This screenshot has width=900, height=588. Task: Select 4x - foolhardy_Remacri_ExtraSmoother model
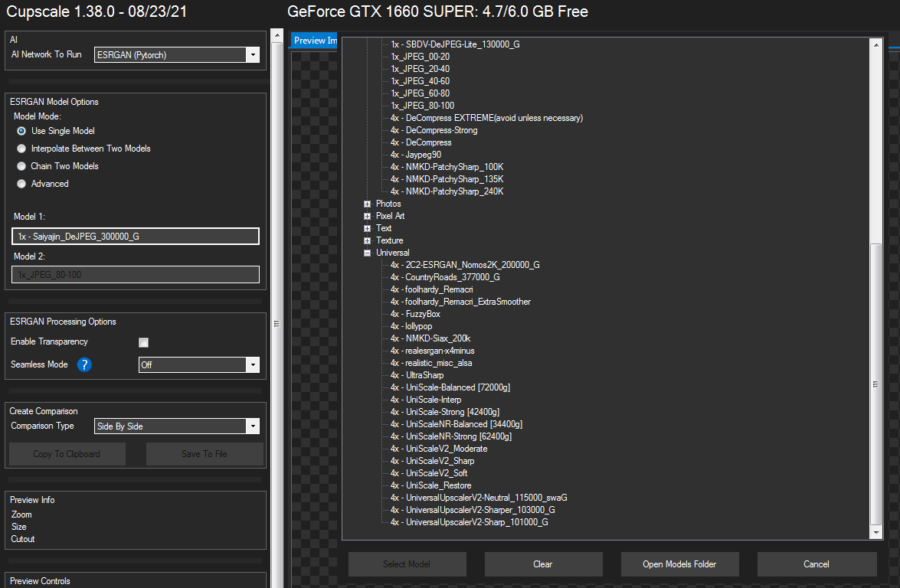pyautogui.click(x=461, y=302)
